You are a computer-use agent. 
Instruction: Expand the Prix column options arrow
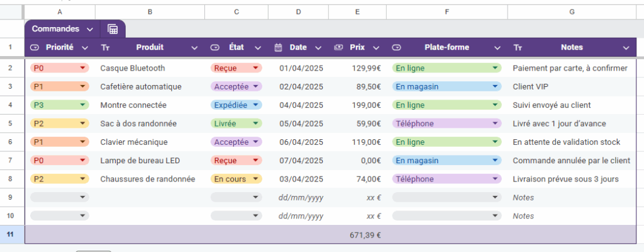(x=376, y=48)
